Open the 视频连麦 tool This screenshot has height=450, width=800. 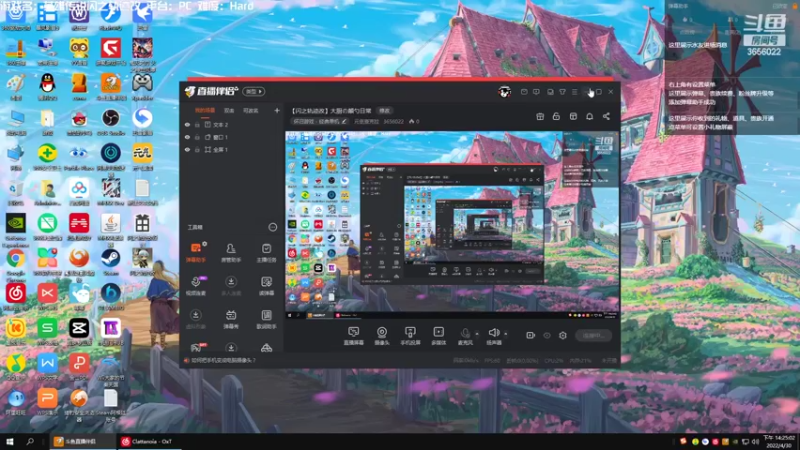(x=196, y=286)
